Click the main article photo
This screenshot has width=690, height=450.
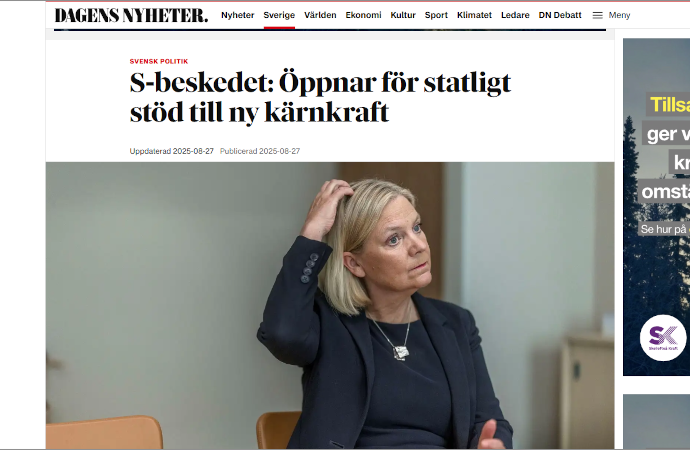[x=330, y=305]
